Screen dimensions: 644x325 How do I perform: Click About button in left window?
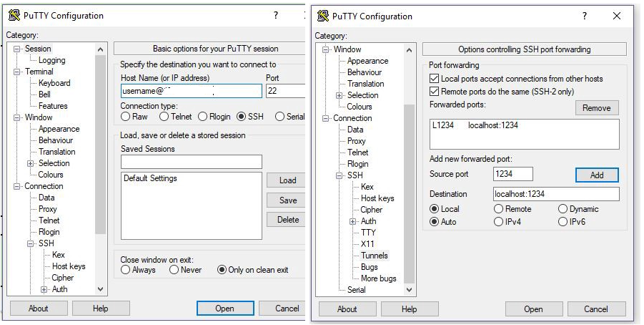coord(39,309)
